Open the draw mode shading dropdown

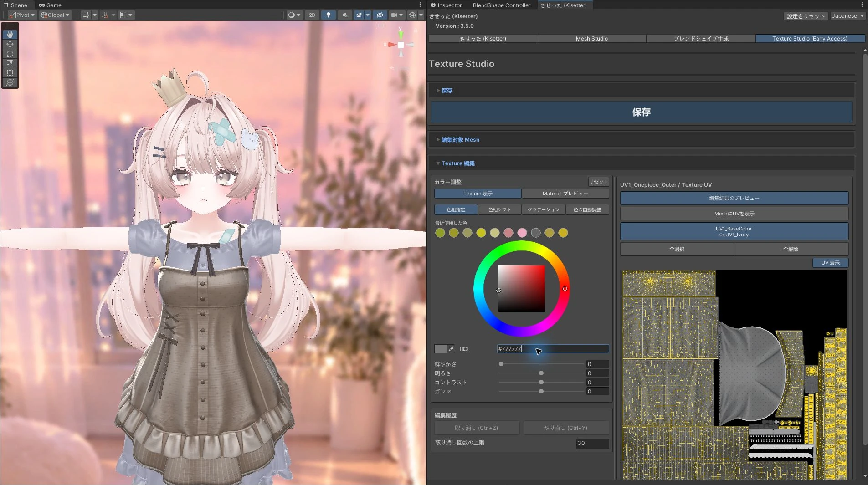point(294,15)
